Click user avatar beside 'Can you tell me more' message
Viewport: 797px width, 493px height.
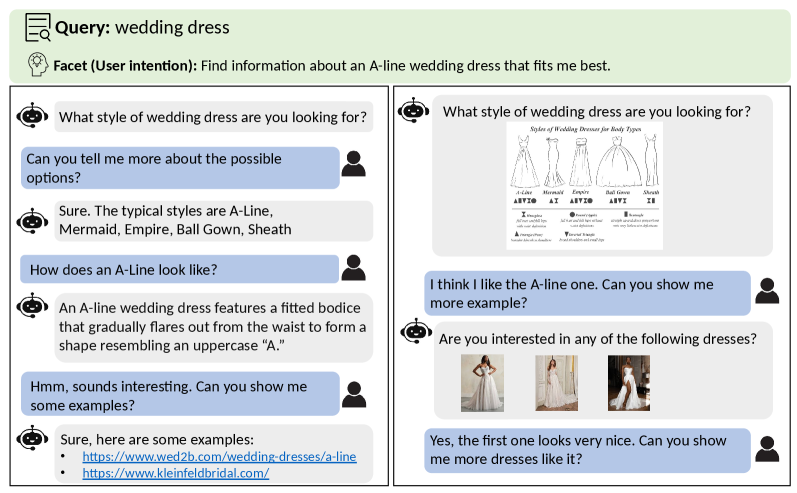(x=353, y=165)
